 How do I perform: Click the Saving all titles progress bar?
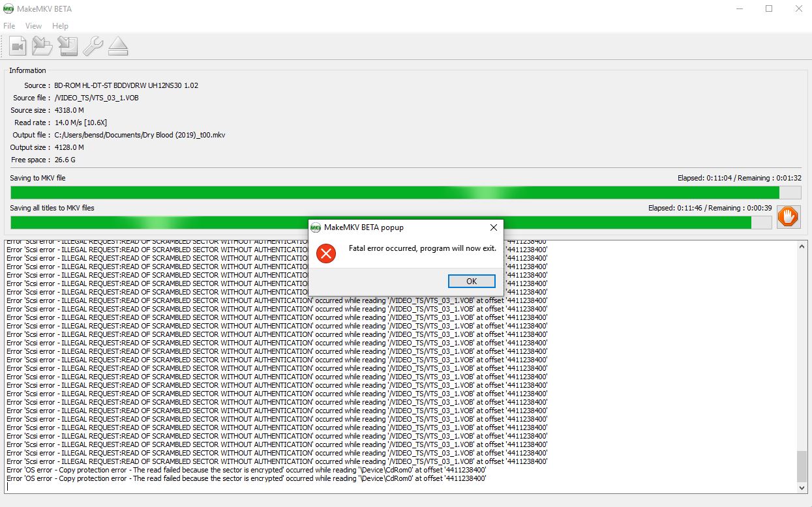(x=391, y=222)
